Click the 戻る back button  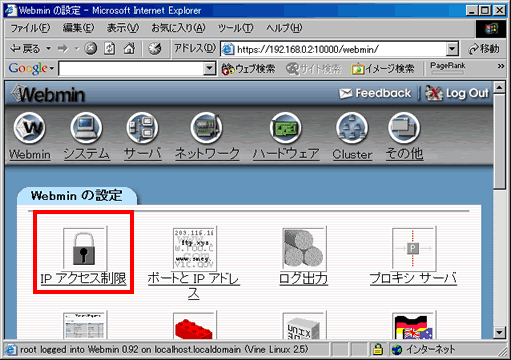25,49
